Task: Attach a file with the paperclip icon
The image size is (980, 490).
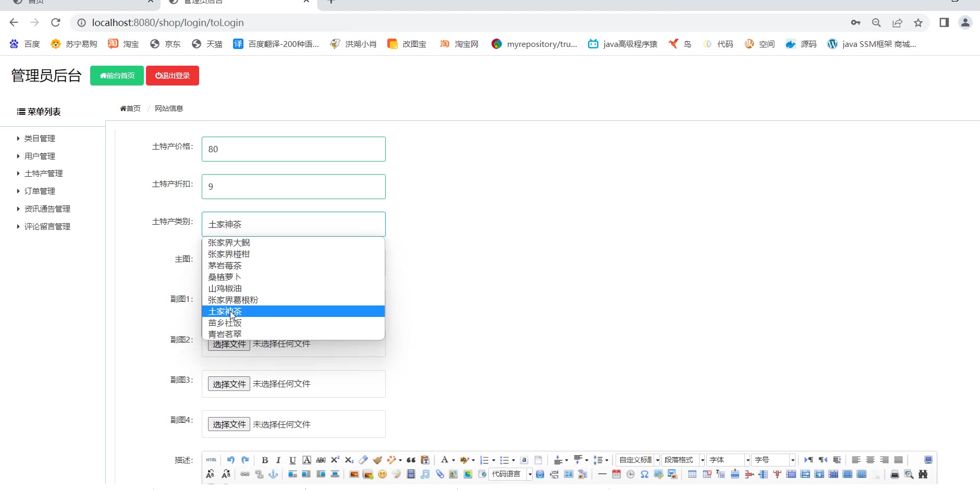Action: [x=440, y=474]
